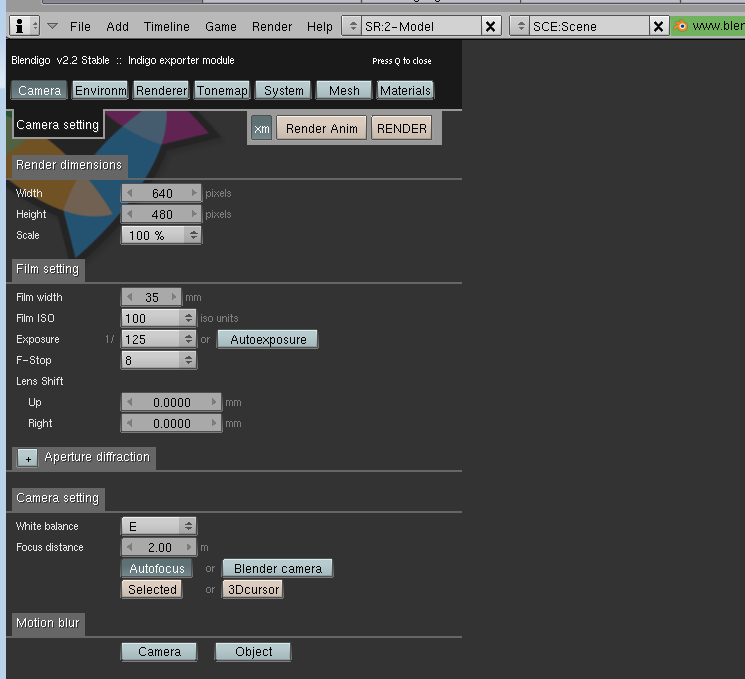Decrease Height with left arrow
The image size is (745, 679).
pos(129,214)
